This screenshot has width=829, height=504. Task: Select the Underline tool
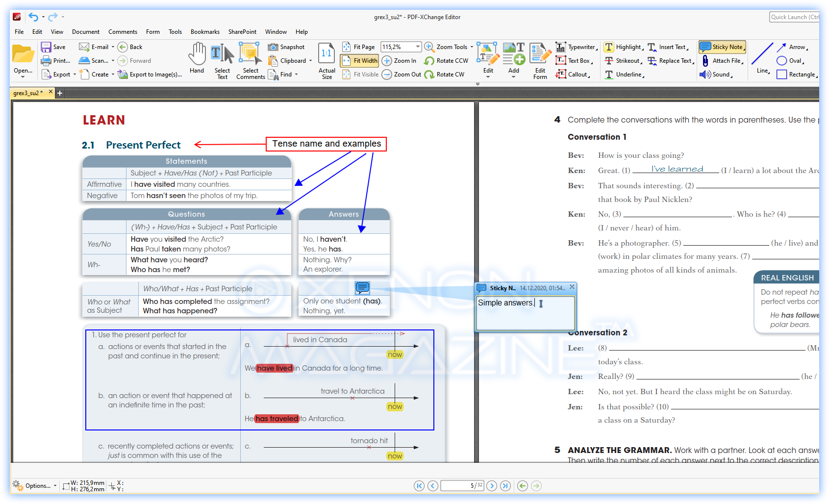click(624, 75)
